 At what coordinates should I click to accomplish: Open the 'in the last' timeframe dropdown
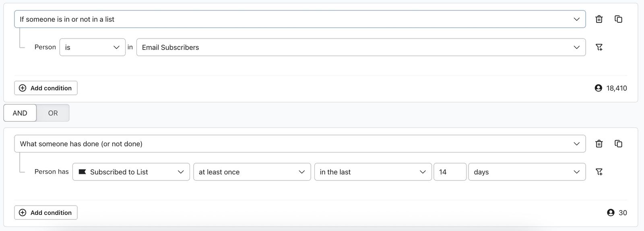click(373, 172)
